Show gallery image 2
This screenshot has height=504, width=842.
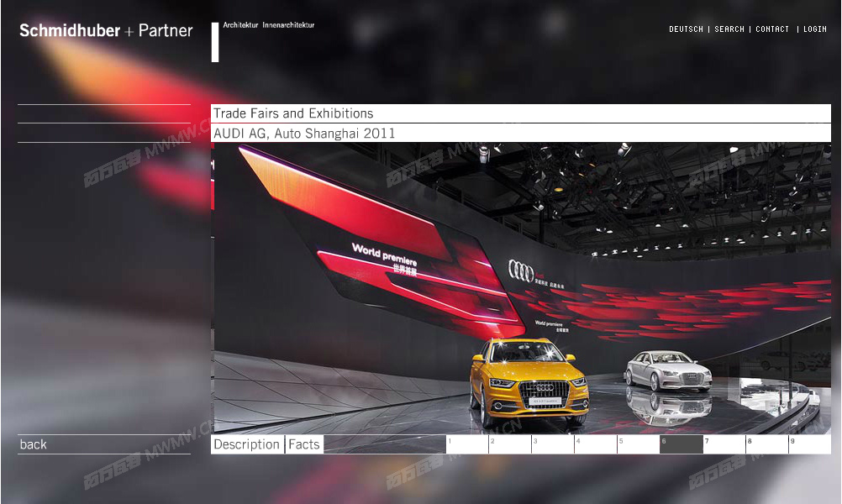[510, 444]
